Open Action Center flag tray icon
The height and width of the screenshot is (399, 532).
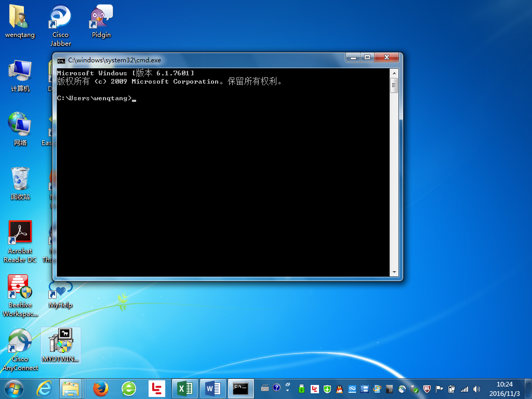tap(440, 389)
